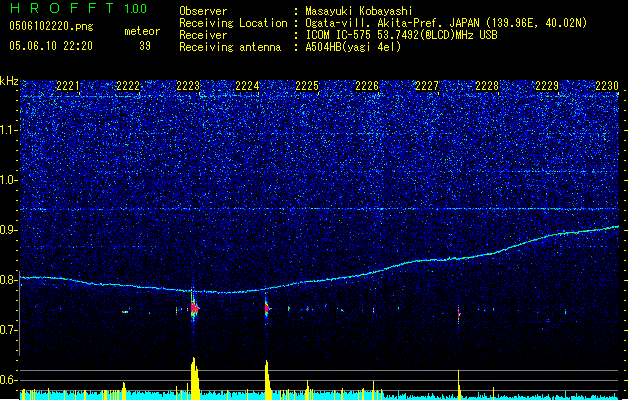Click the Receiver ICOM IC-575 value
The image size is (629, 400).
pyautogui.click(x=402, y=35)
